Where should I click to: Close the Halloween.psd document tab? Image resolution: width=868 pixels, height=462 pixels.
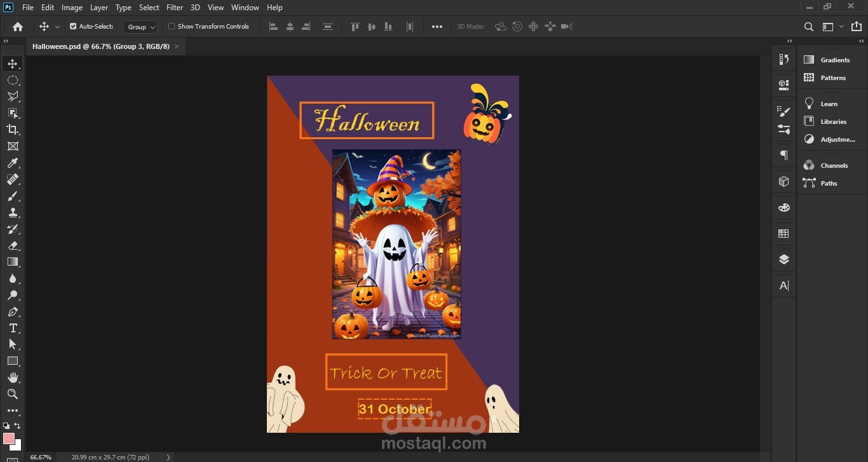[177, 46]
